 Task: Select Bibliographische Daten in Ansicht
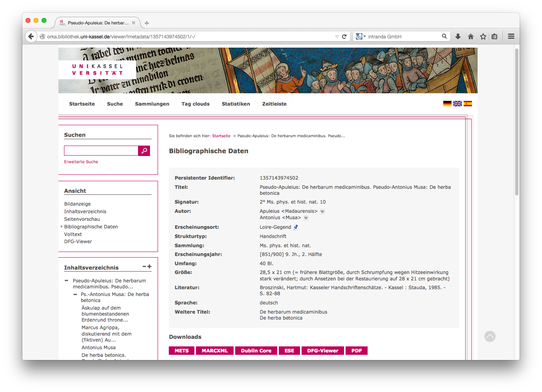91,227
